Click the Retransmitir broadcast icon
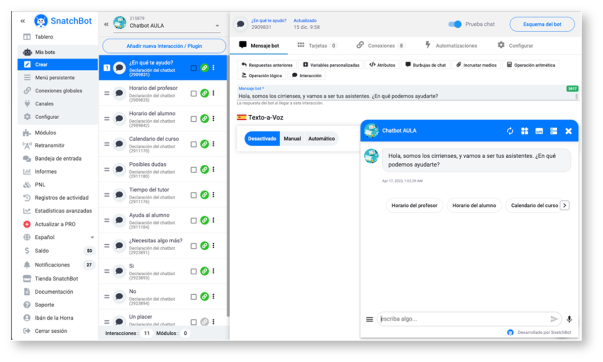Screen dimensions: 603x362 [27, 145]
